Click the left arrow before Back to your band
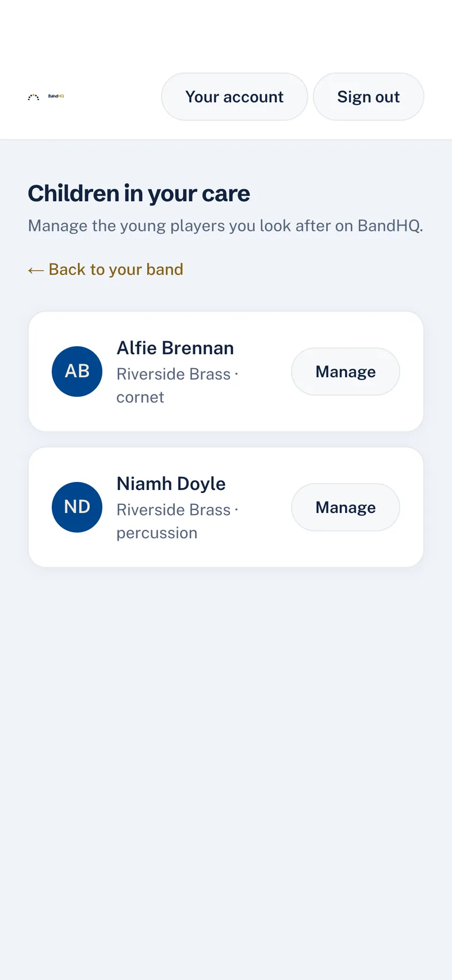The image size is (452, 980). click(36, 270)
